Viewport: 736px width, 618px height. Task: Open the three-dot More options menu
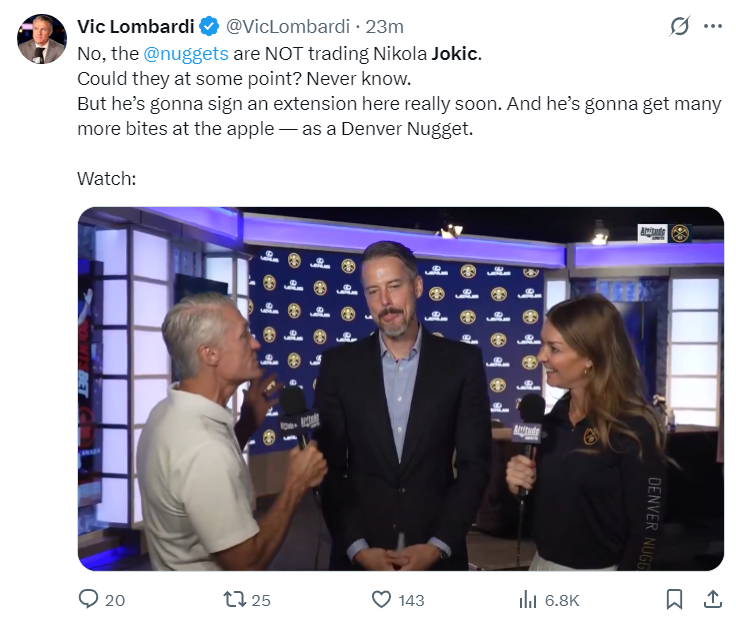pyautogui.click(x=712, y=27)
